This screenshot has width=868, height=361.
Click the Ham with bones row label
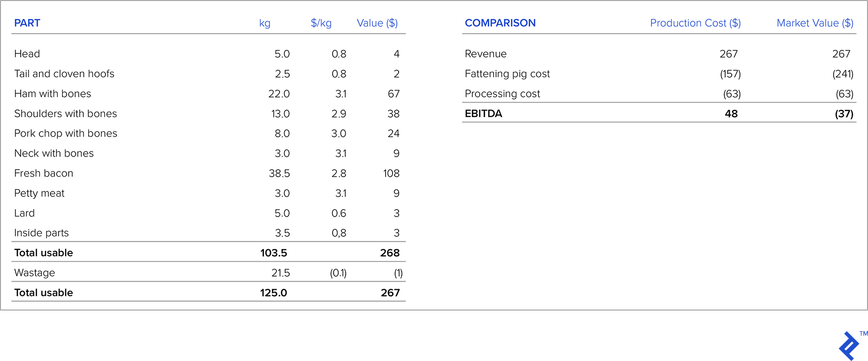point(52,94)
